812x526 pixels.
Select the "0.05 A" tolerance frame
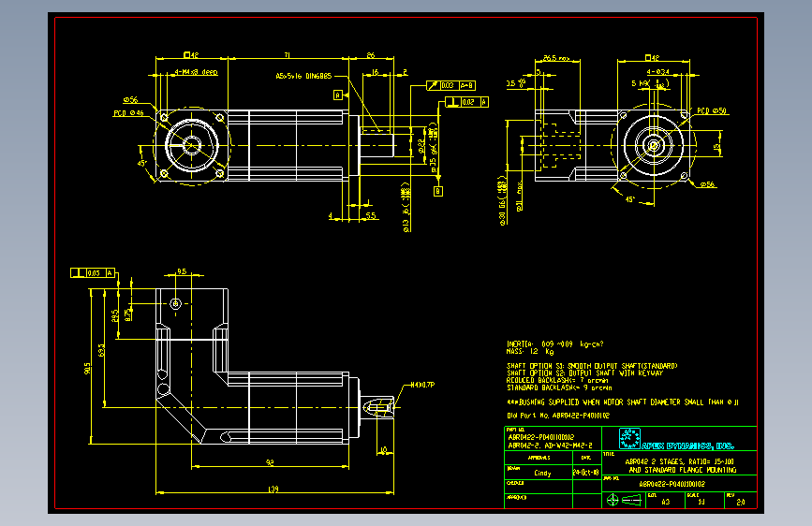click(x=93, y=273)
